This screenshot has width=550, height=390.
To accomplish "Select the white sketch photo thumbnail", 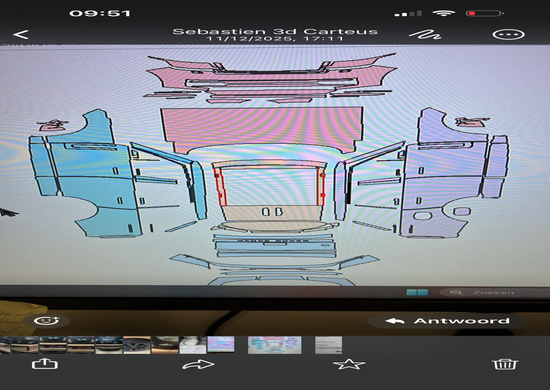I will click(x=193, y=345).
